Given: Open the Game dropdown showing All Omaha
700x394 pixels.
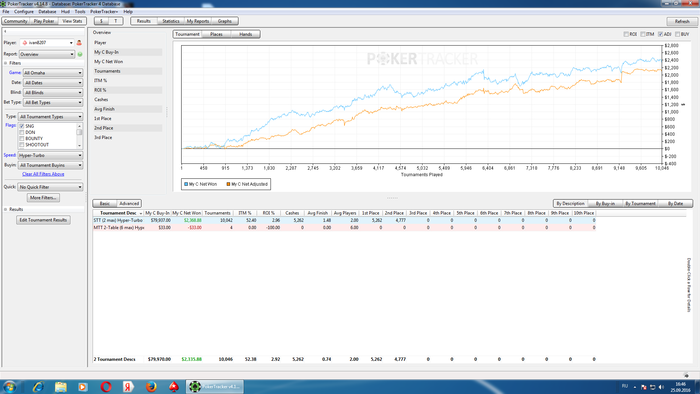Looking at the screenshot, I should pyautogui.click(x=53, y=73).
